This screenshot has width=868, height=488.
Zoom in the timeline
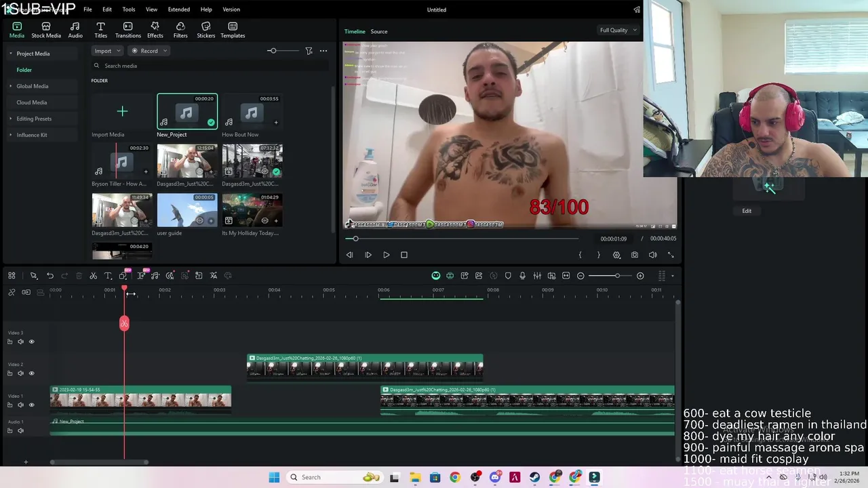640,276
